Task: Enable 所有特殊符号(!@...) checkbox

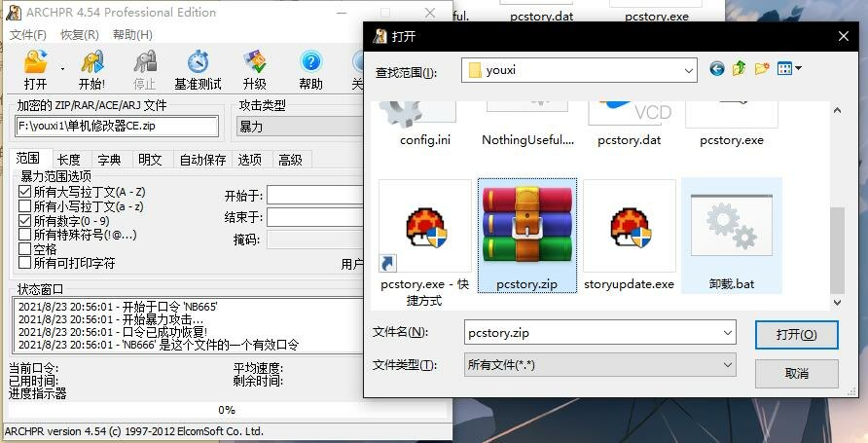Action: click(x=24, y=235)
